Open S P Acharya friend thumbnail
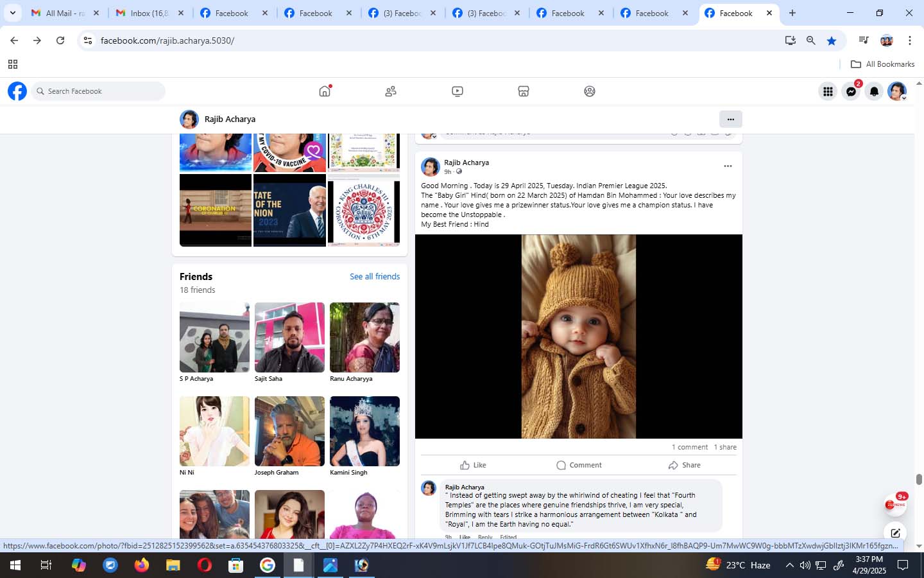Screen dimensions: 924x578 coord(214,337)
